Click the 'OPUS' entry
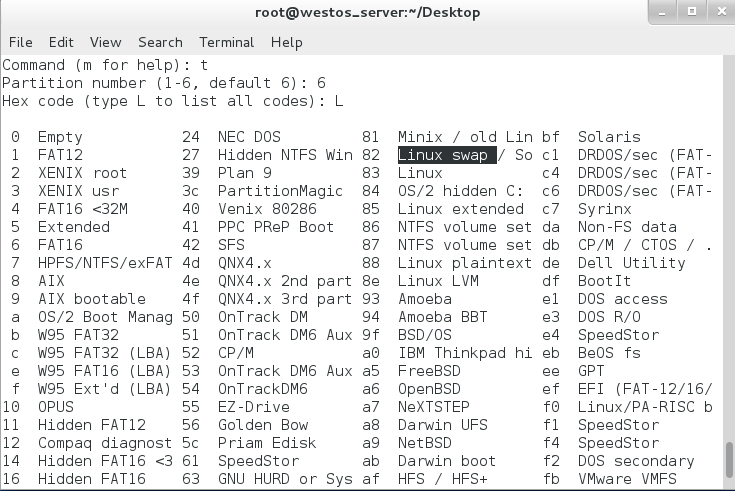 click(x=56, y=407)
